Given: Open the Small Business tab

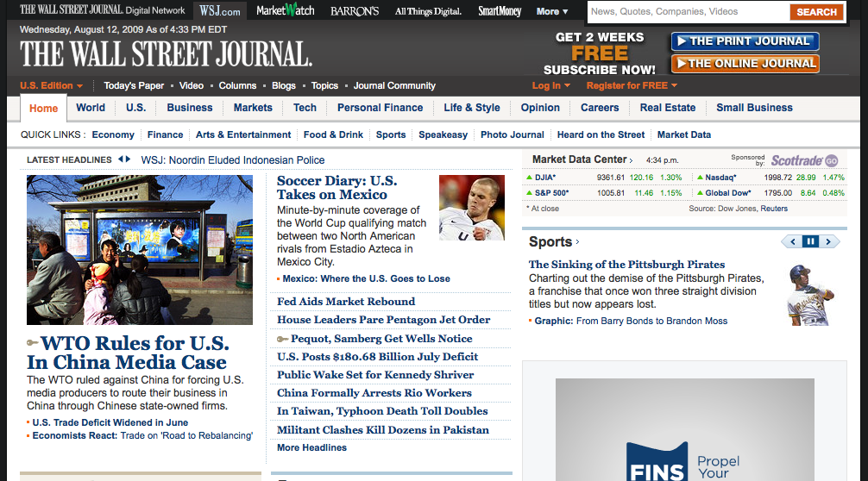Looking at the screenshot, I should tap(754, 108).
